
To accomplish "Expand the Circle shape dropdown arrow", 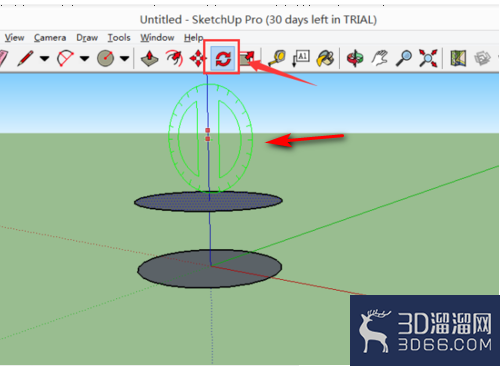I will pyautogui.click(x=124, y=59).
